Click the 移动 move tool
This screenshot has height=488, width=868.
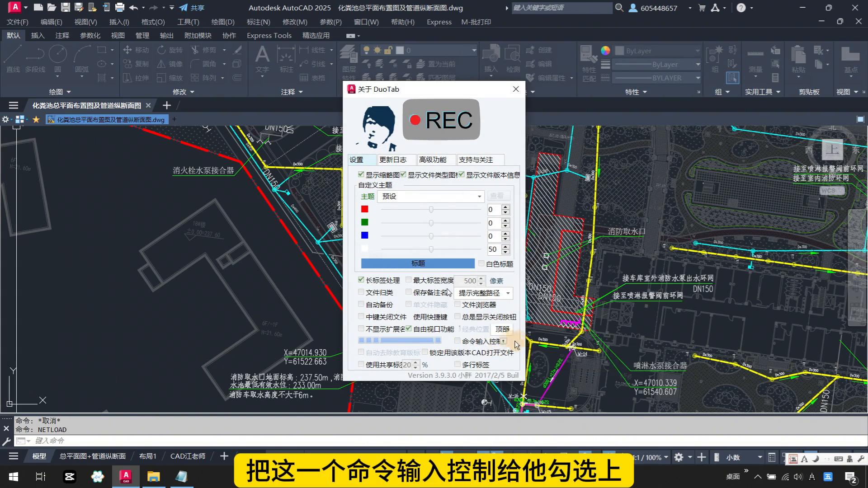click(136, 50)
